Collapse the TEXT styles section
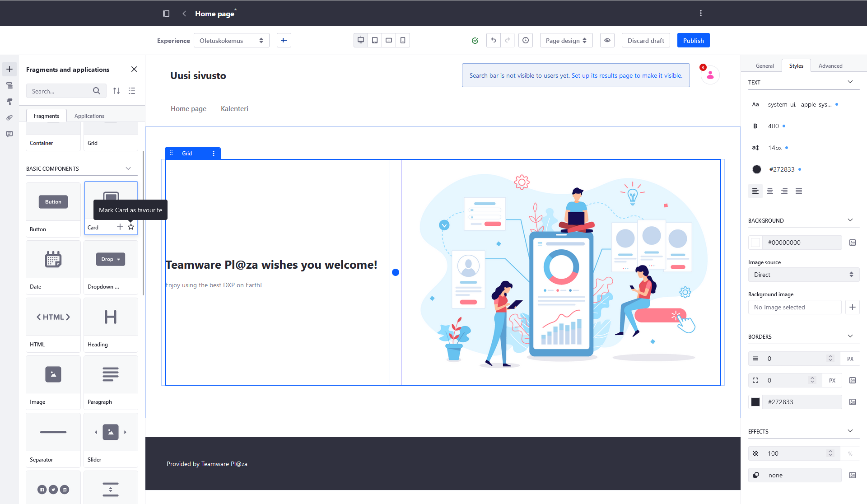This screenshot has height=504, width=867. (850, 82)
